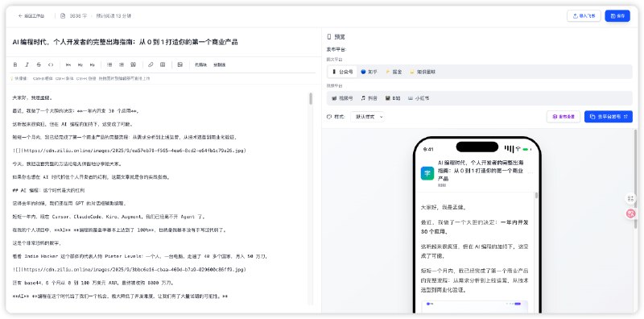Viewport: 644px width, 319px height.
Task: Click the palette icon beside 样式
Action: point(329,117)
